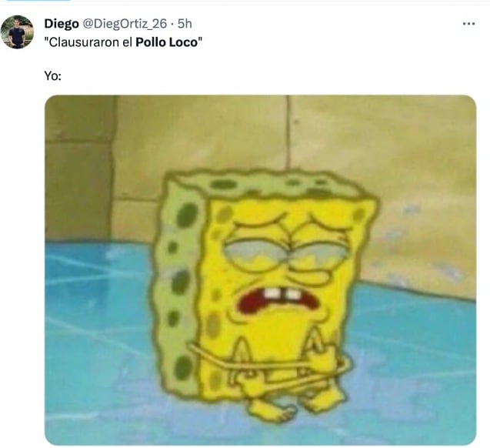Click the word Clausuraron in the tweet

(x=84, y=42)
